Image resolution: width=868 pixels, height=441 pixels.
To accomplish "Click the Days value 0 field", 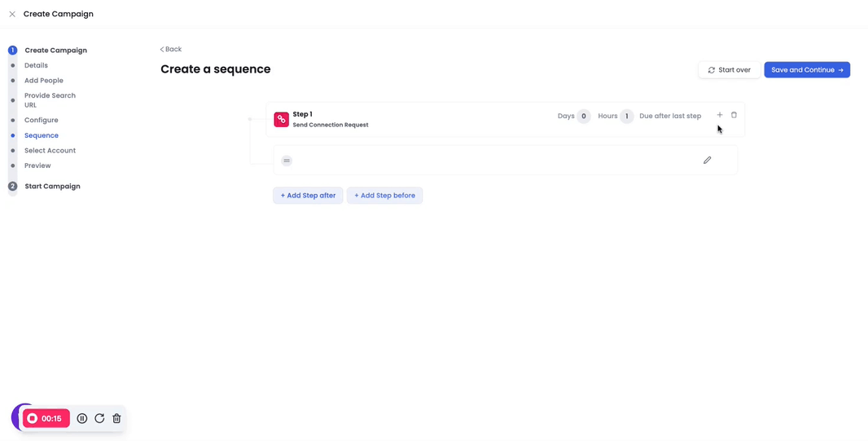I will point(584,117).
